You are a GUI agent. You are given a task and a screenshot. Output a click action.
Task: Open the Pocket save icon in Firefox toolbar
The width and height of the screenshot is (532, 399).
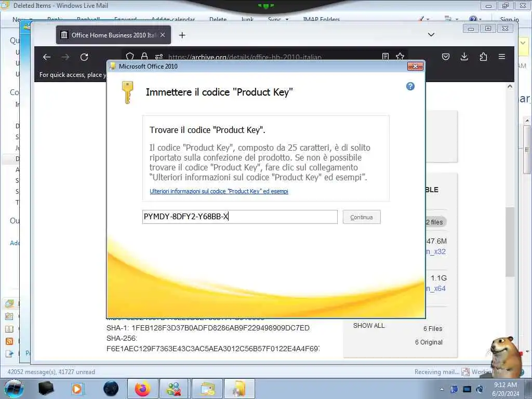click(x=445, y=57)
